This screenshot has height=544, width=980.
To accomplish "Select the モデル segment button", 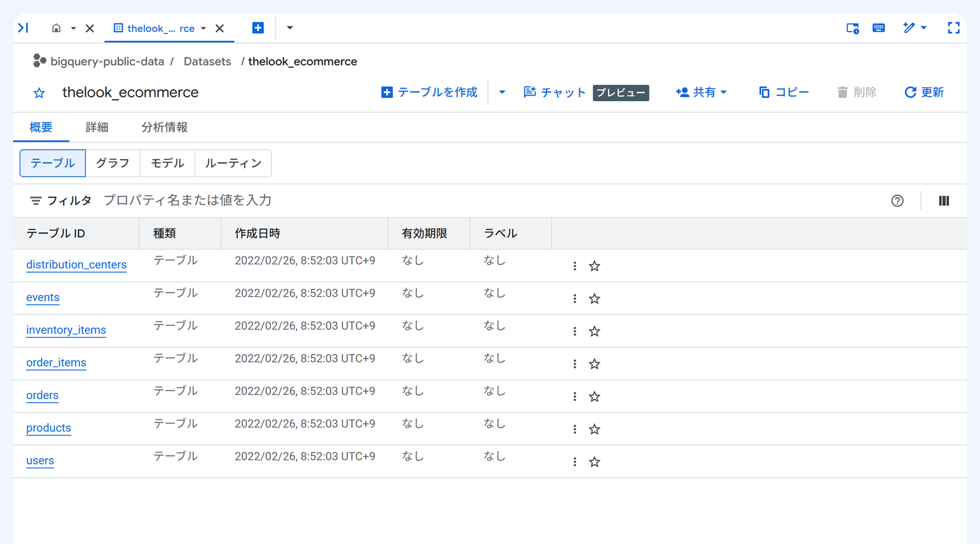I will [168, 163].
